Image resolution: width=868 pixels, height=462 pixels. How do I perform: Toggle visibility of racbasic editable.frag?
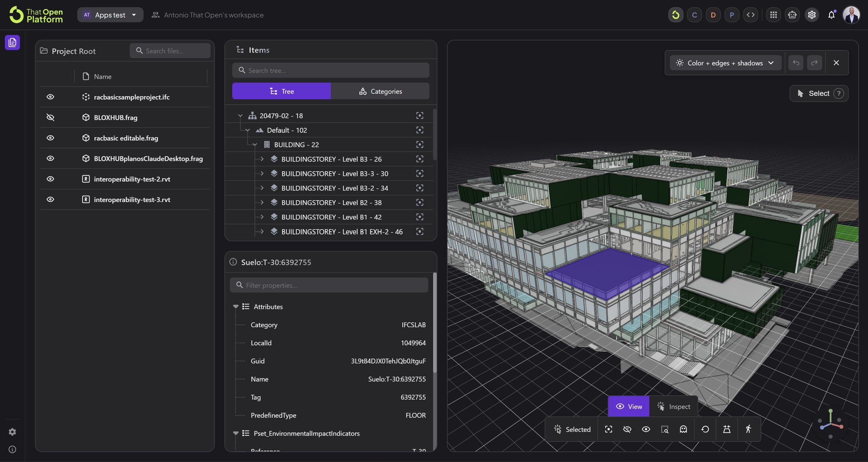point(50,138)
